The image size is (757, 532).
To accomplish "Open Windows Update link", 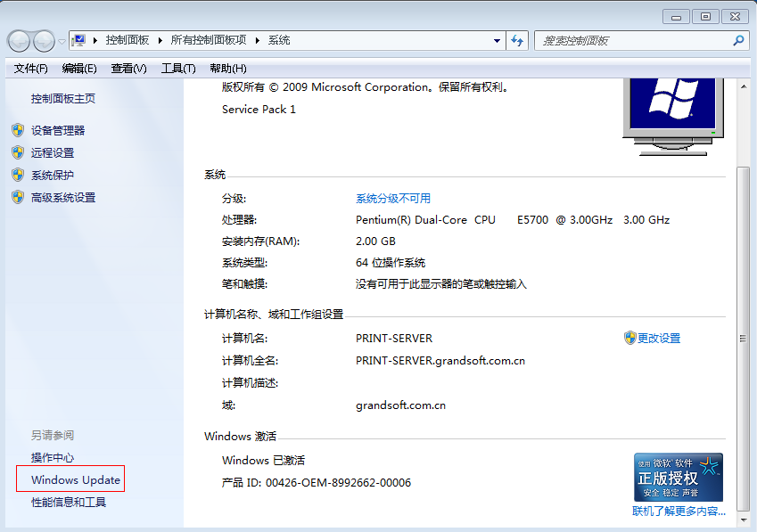I will pos(76,480).
